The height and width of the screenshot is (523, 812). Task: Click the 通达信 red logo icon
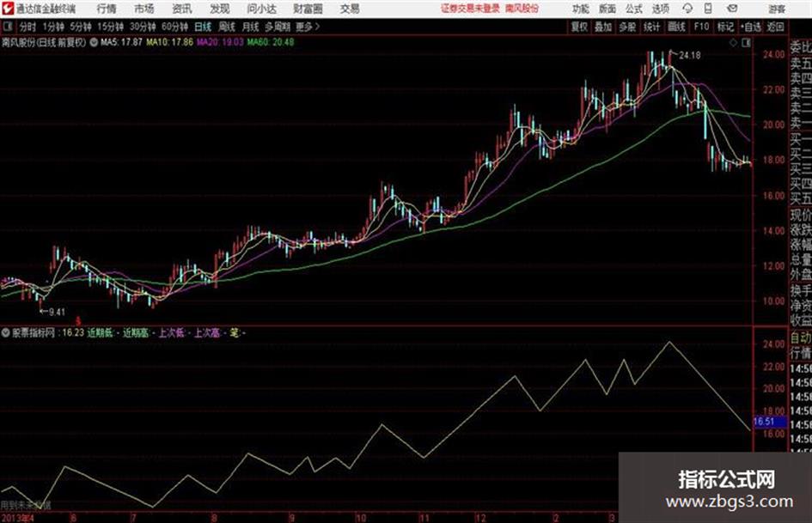point(7,9)
